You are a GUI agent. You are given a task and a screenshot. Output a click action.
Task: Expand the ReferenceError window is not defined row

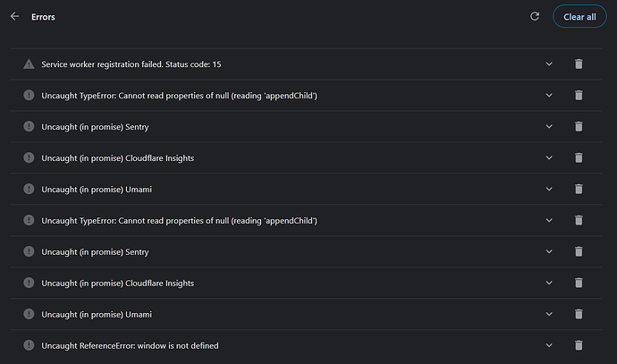[x=549, y=345]
